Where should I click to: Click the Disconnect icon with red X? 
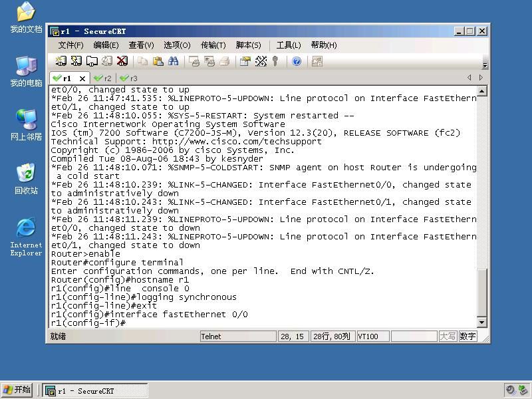click(122, 61)
